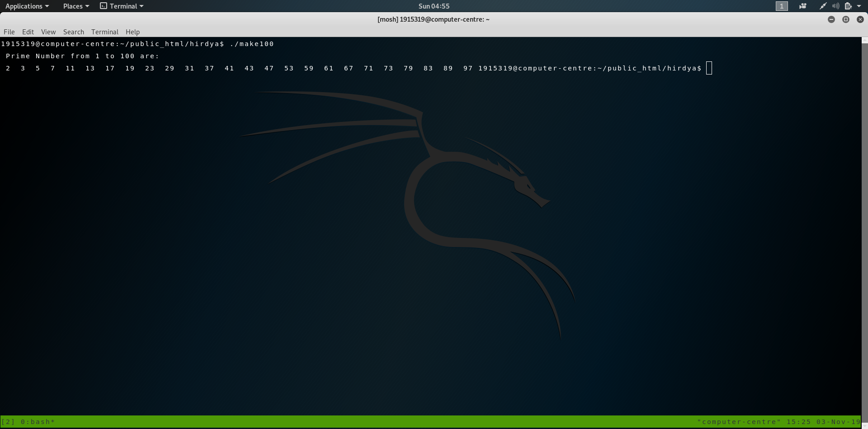This screenshot has height=429, width=868.
Task: Minimize the mosh terminal window
Action: (831, 19)
